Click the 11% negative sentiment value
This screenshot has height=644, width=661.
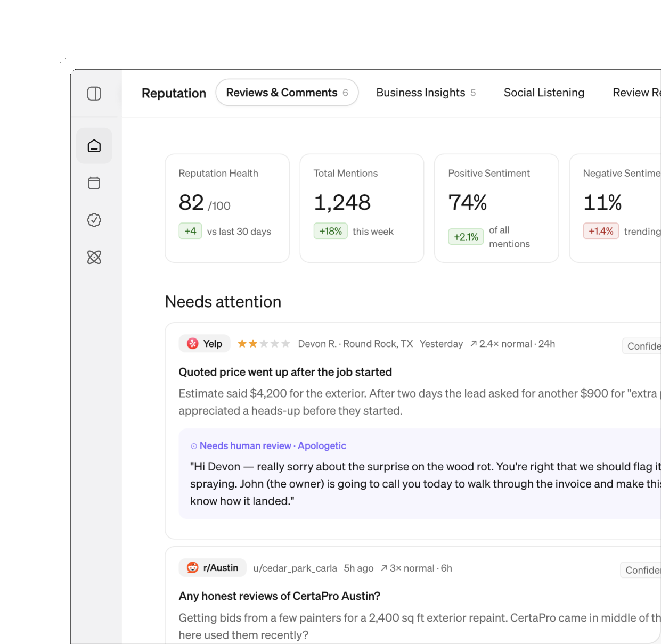point(602,203)
